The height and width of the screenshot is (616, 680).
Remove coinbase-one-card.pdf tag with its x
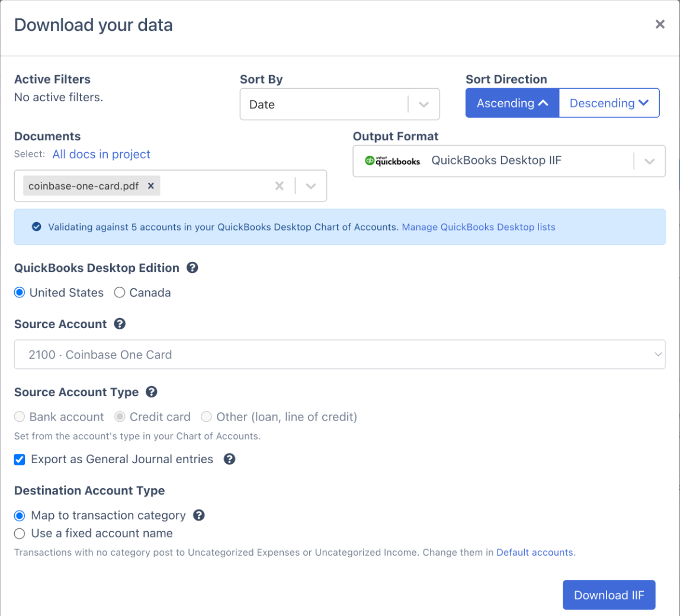coord(151,185)
